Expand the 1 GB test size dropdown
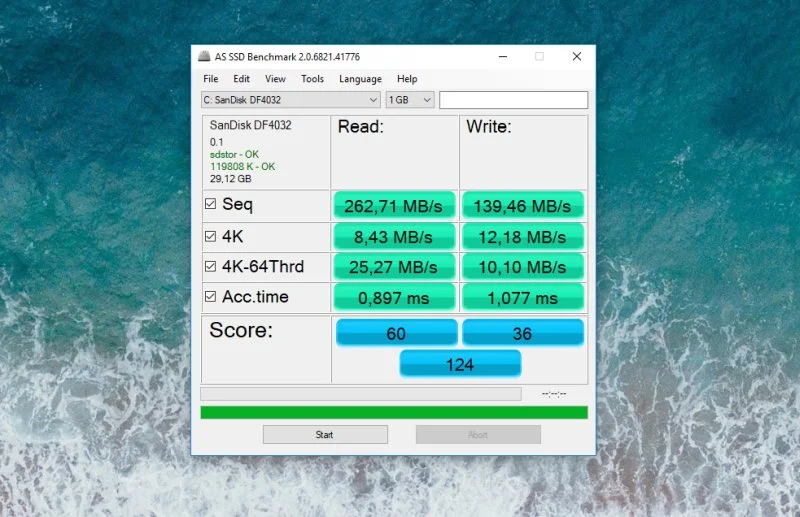 coord(410,100)
